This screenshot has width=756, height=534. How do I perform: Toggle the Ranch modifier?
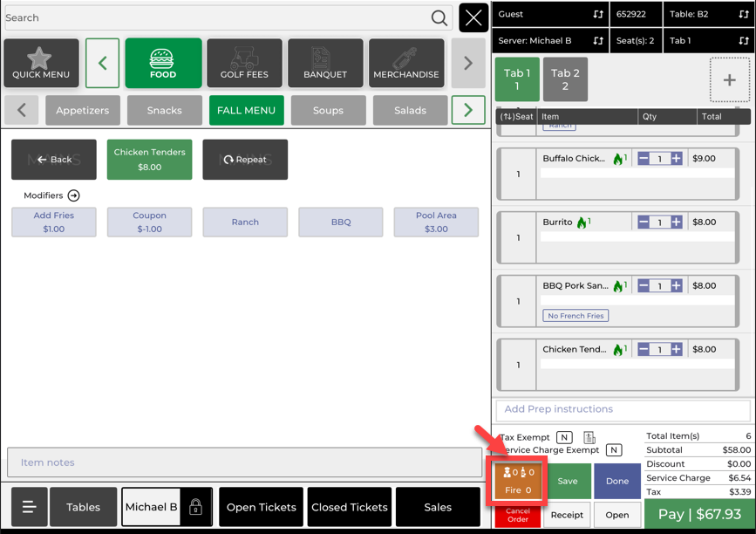(x=245, y=222)
